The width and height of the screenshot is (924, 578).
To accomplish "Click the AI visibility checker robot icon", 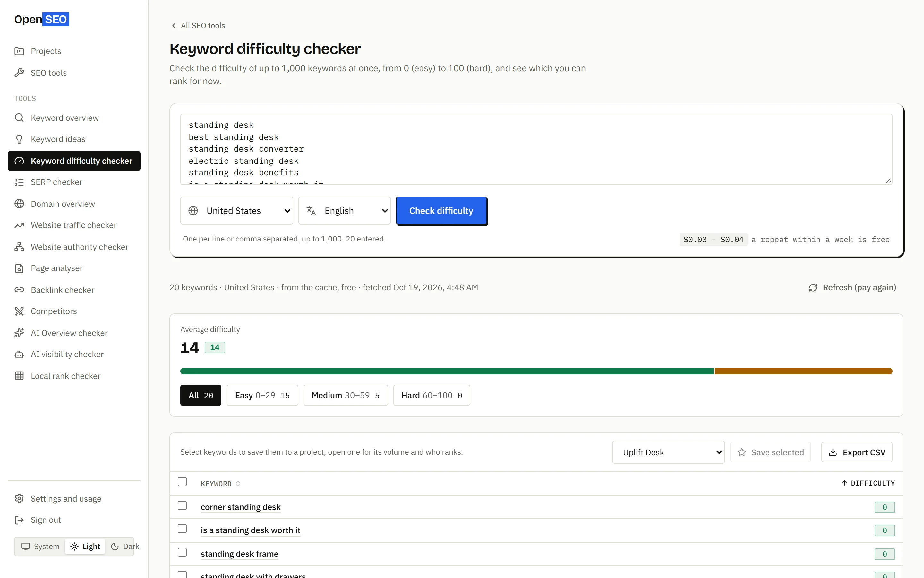I will coord(19,355).
